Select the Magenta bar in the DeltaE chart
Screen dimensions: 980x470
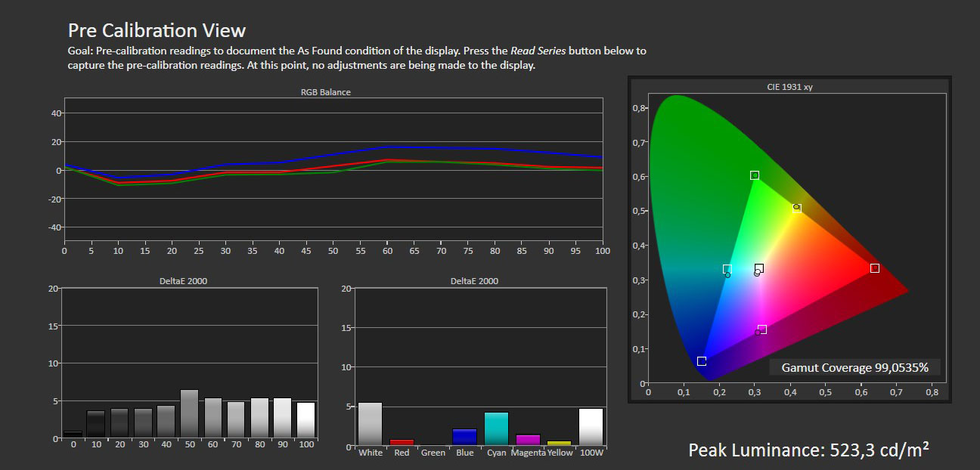(528, 440)
